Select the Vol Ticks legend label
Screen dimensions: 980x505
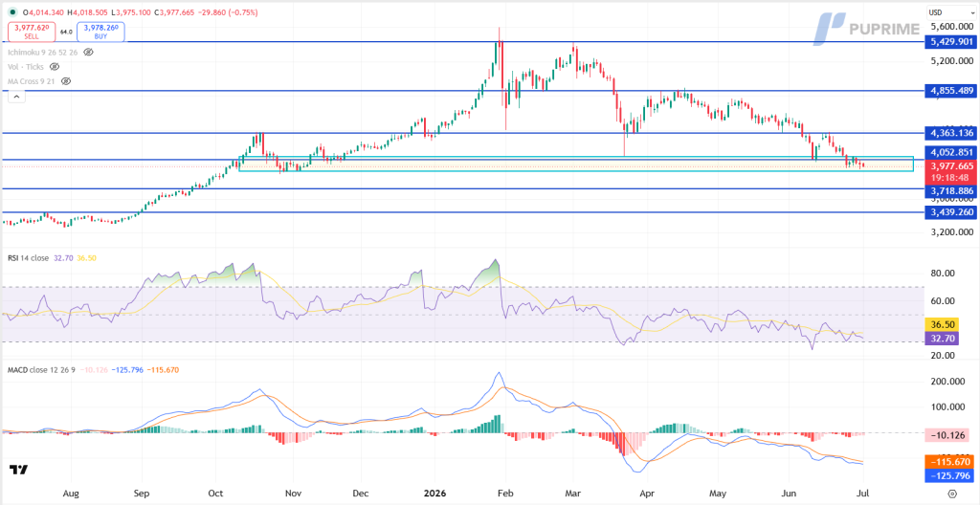(x=27, y=66)
